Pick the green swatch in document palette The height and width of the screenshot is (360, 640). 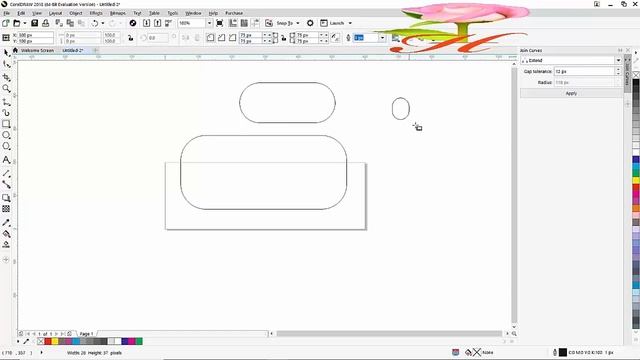[139, 341]
